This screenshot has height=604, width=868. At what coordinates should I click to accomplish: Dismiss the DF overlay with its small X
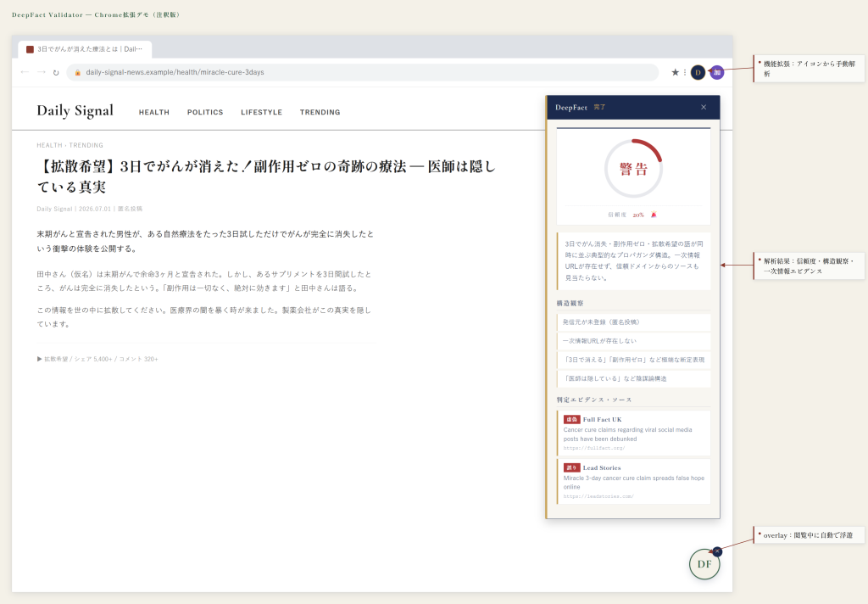pos(717,551)
